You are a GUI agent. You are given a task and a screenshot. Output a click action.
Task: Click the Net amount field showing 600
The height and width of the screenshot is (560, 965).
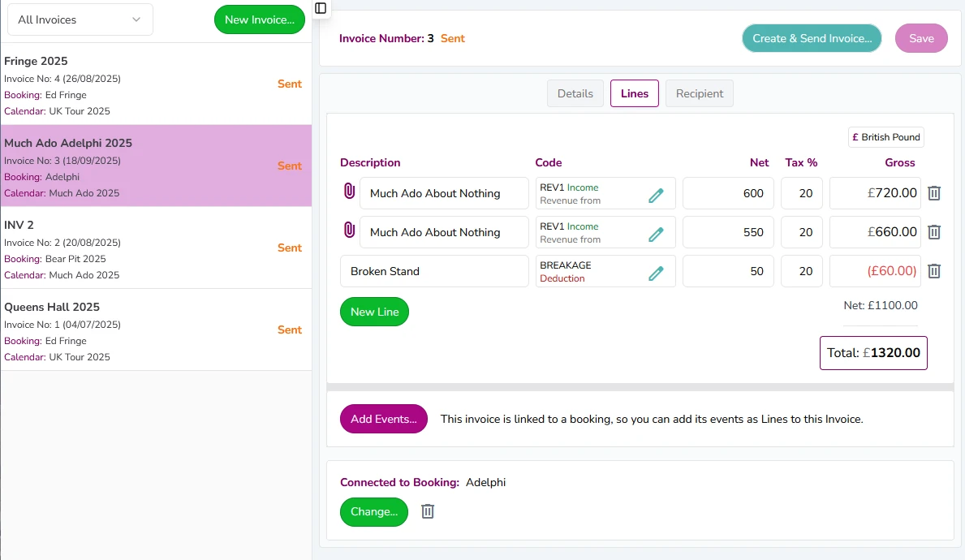tap(728, 193)
